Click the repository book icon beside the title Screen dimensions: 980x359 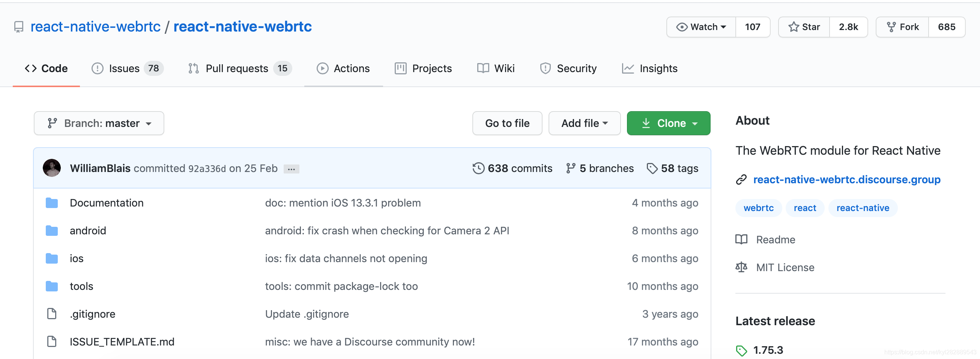coord(19,27)
